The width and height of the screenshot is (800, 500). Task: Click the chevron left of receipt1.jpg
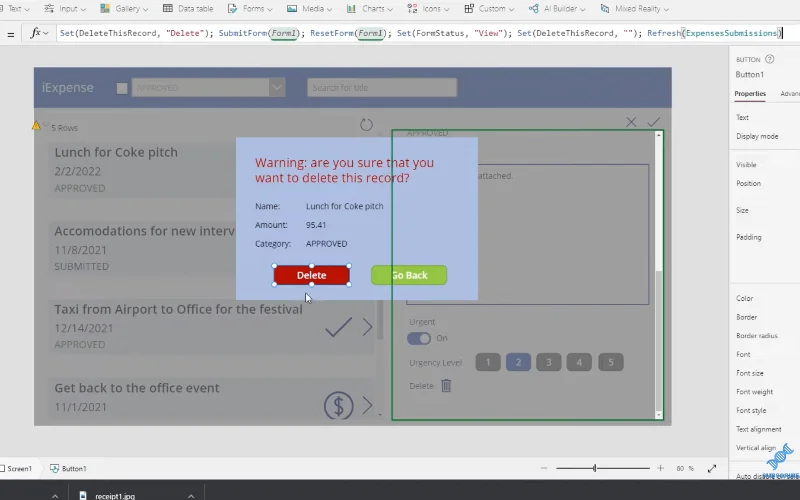click(55, 496)
